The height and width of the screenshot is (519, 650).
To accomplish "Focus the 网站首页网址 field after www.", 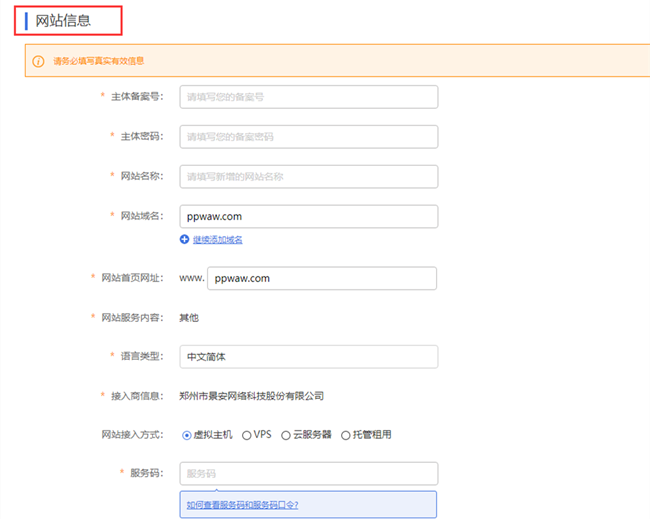I will pyautogui.click(x=322, y=278).
